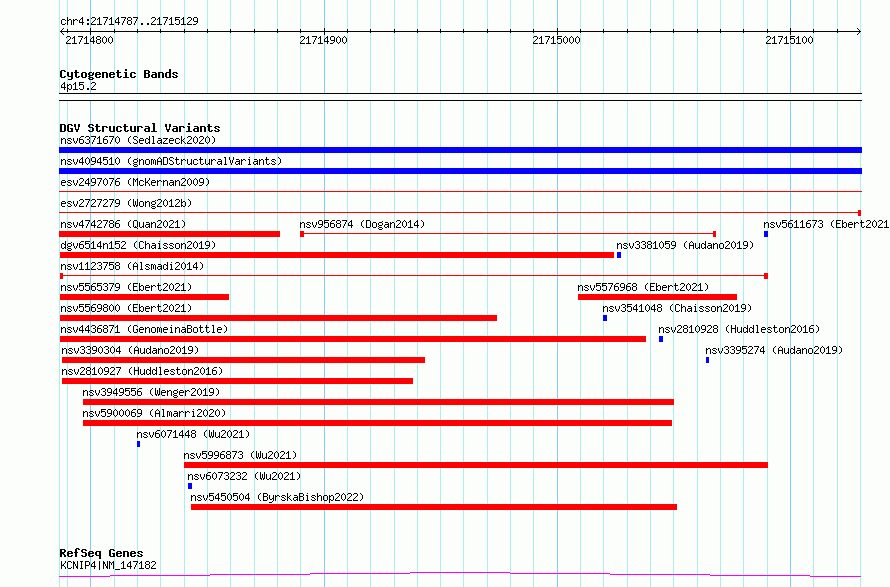Open the nsv6073232 (Wu2021) label

[x=244, y=476]
